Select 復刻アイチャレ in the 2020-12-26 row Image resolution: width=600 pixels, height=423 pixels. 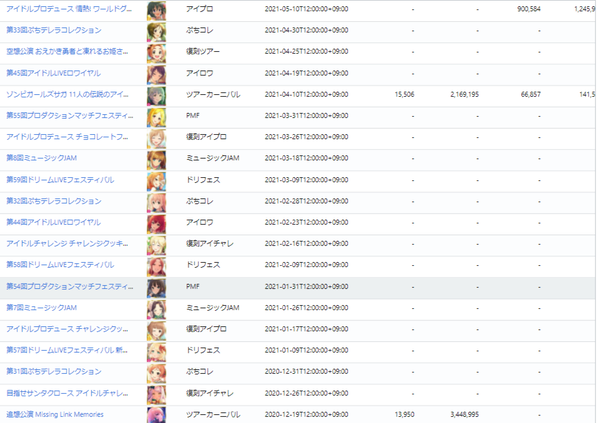pos(209,393)
